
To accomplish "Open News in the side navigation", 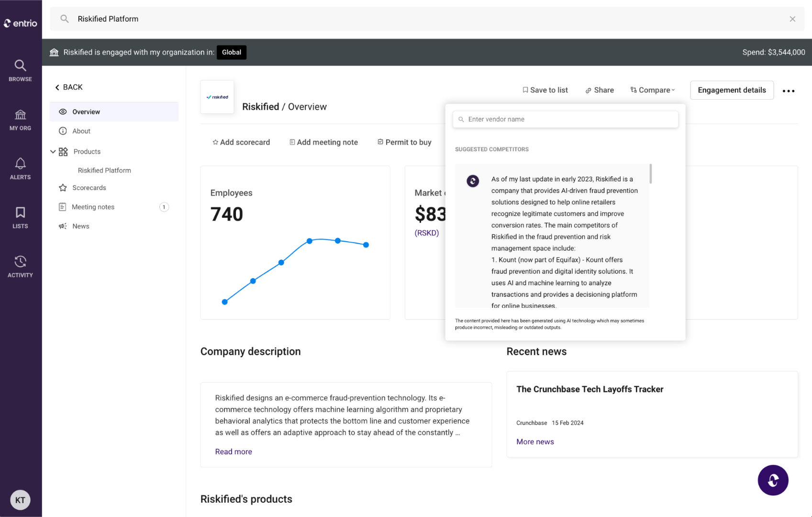I will click(x=80, y=226).
